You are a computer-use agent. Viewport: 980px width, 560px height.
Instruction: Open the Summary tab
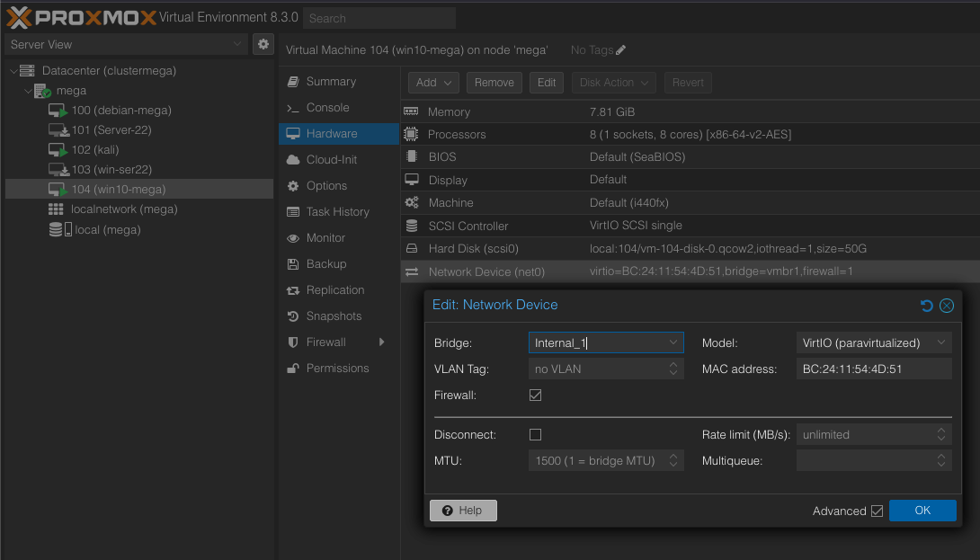point(339,82)
